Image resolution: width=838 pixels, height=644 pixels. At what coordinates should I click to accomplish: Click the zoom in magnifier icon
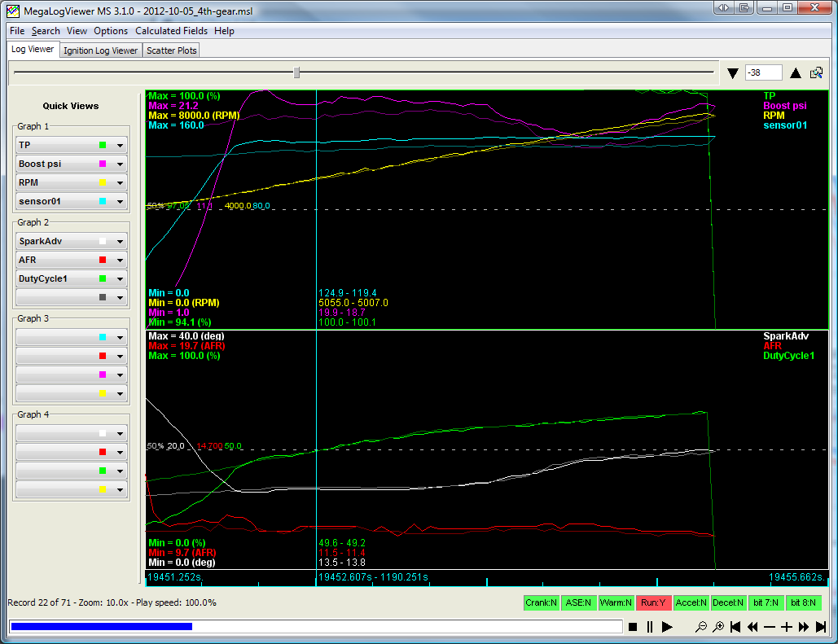(718, 626)
